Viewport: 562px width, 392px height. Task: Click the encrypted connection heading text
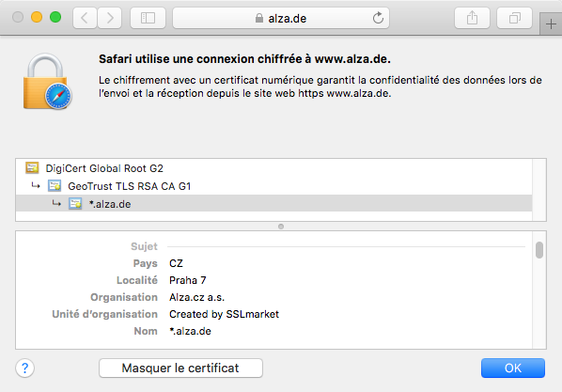coord(244,59)
